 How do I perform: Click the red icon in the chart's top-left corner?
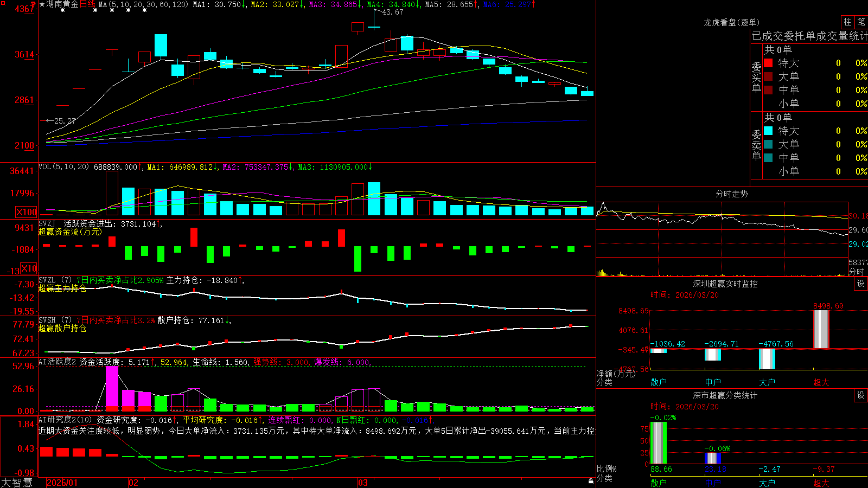(4, 3)
